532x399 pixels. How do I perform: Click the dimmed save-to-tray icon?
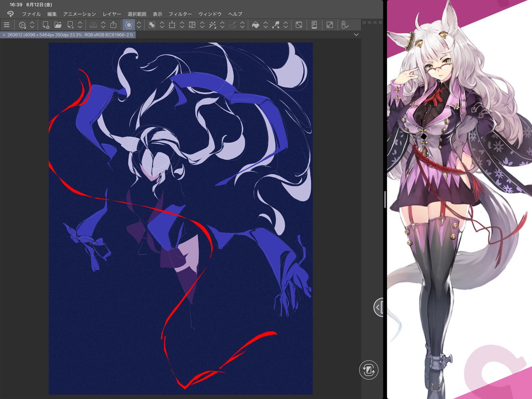pyautogui.click(x=93, y=25)
